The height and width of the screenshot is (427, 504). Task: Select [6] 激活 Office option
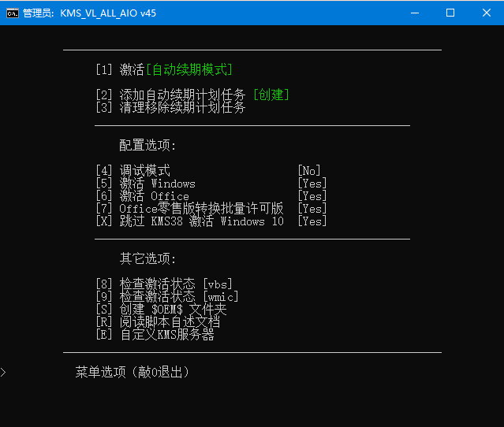[x=143, y=196]
